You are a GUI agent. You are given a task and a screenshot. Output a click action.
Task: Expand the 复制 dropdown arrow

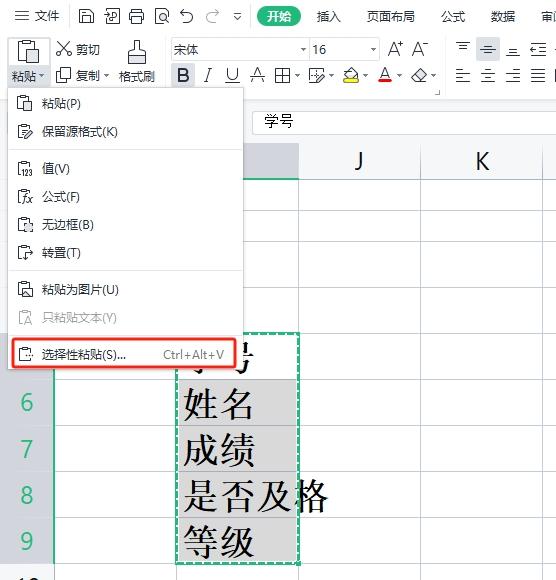click(107, 75)
